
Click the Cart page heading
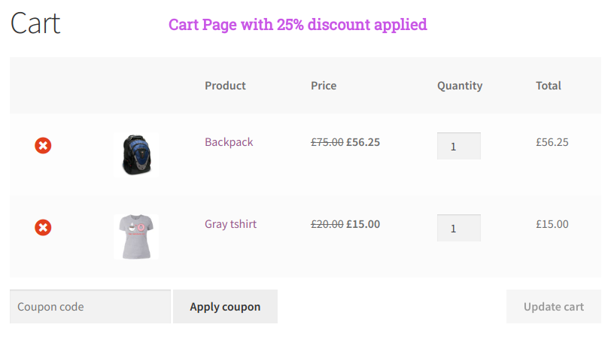coord(35,23)
